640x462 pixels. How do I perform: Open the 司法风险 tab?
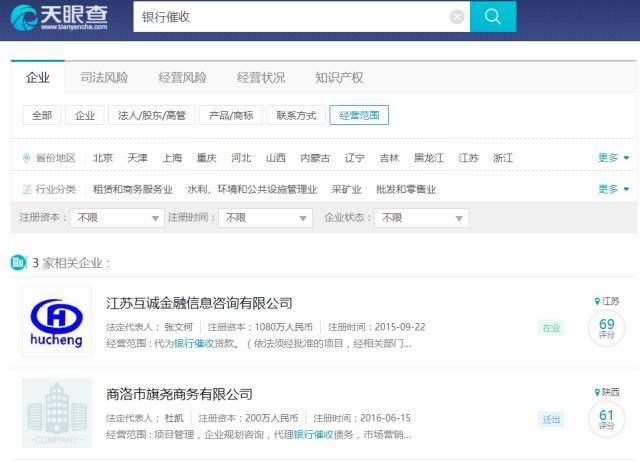pos(104,78)
